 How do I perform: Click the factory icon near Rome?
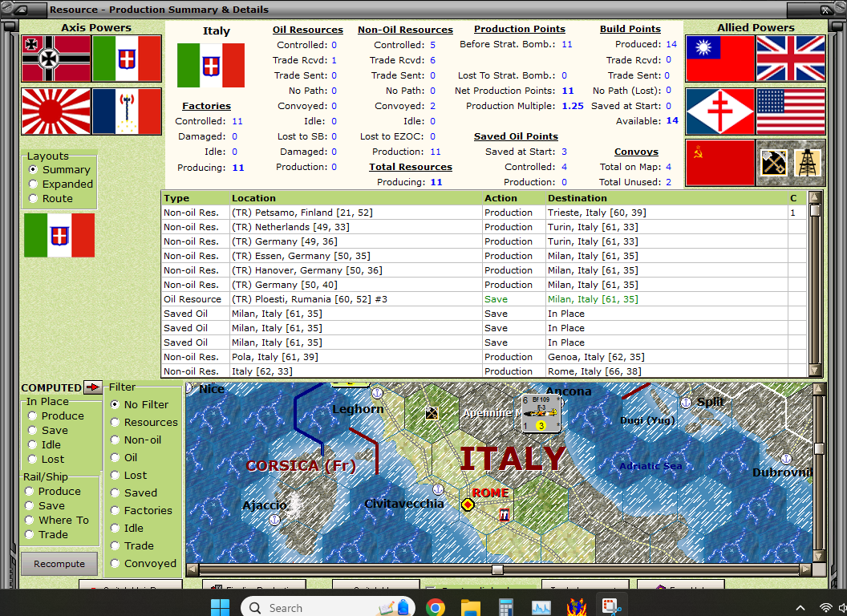[x=505, y=515]
